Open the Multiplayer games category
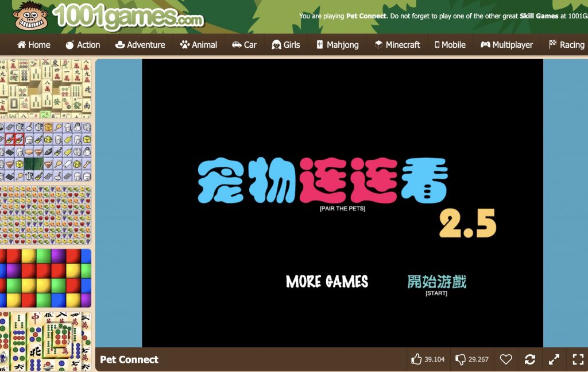This screenshot has height=372, width=588. (x=506, y=45)
